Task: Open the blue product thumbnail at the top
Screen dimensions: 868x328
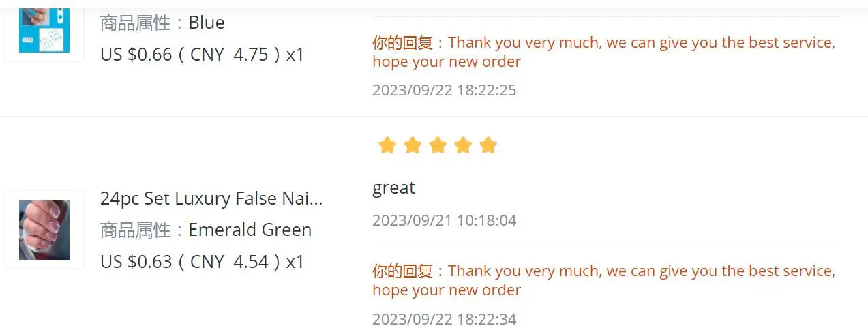Action: coord(44,27)
